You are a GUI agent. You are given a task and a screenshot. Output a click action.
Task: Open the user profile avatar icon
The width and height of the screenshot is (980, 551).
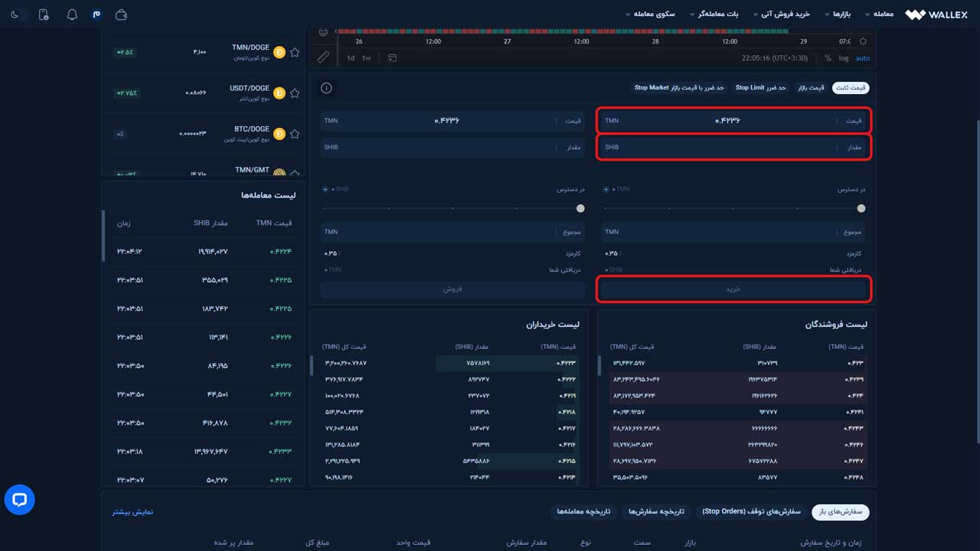click(x=96, y=15)
